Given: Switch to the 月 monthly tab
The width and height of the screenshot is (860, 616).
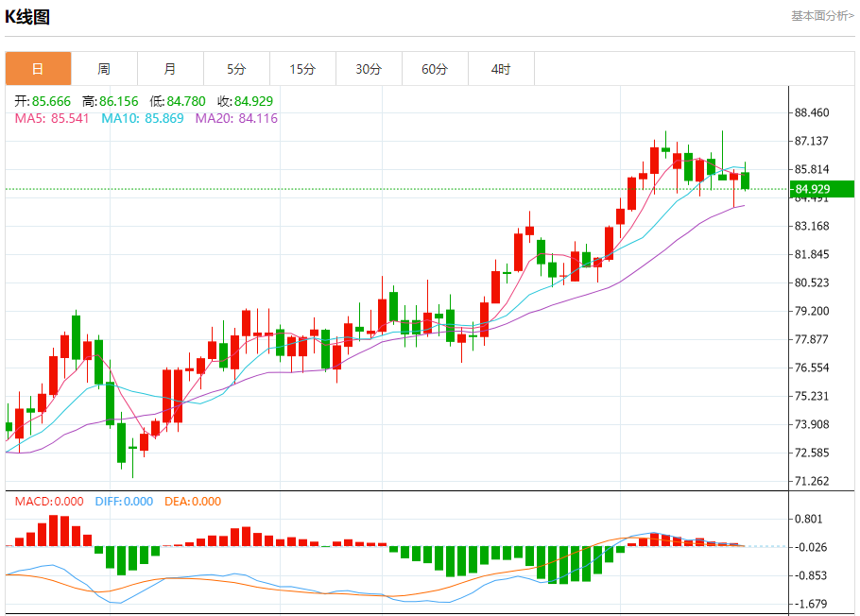Looking at the screenshot, I should [170, 69].
